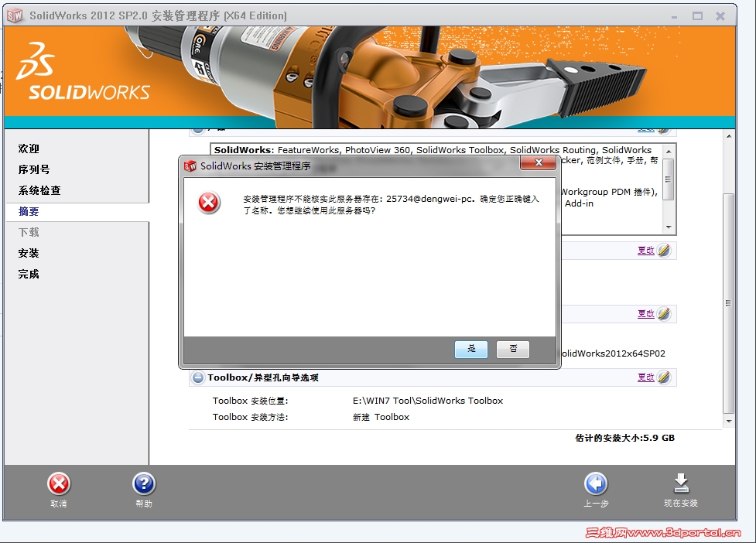Click server error message text in dialog
756x543 pixels.
(x=391, y=204)
